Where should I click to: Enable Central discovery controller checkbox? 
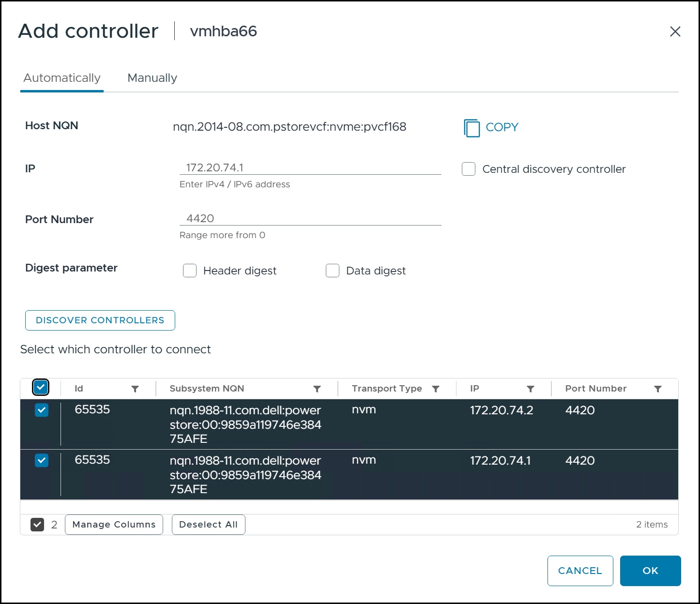click(x=469, y=169)
